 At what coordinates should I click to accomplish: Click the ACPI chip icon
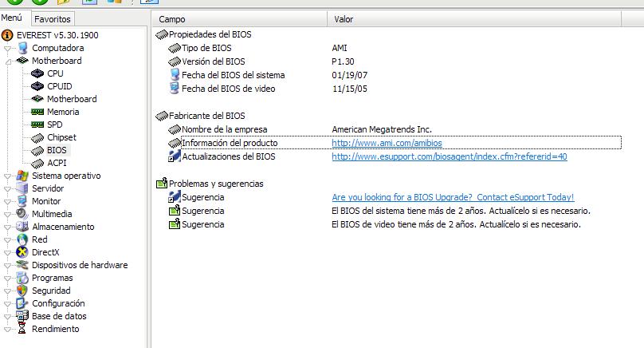click(x=37, y=164)
